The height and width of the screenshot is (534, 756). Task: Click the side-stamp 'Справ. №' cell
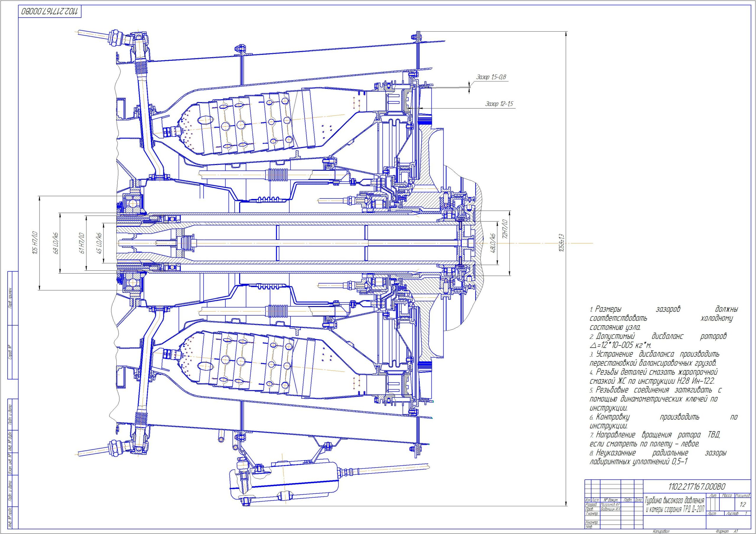(10, 352)
